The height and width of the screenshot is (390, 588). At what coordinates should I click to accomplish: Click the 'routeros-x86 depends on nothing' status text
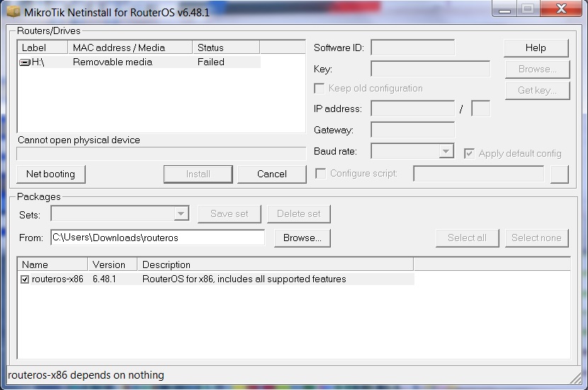click(86, 375)
